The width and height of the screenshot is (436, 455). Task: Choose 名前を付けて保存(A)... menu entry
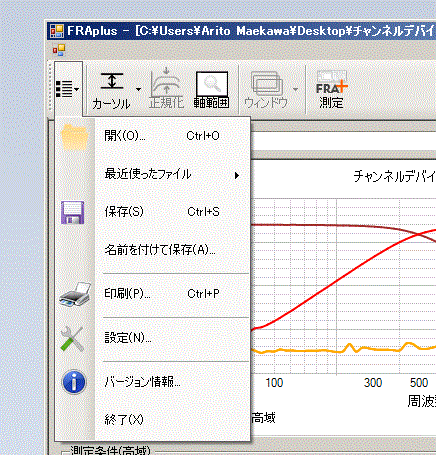(x=160, y=250)
